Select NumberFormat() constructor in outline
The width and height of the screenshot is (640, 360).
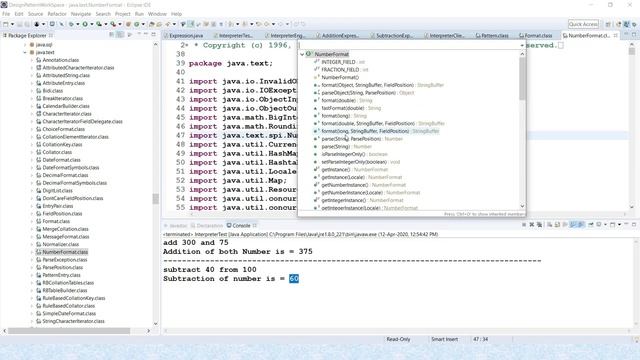340,77
